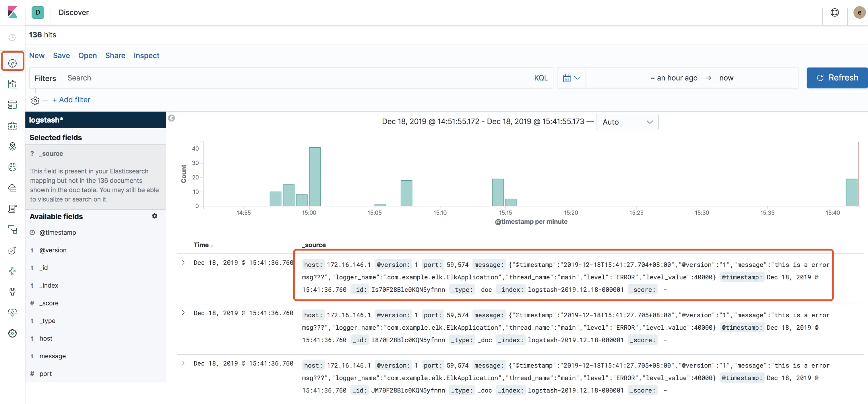868x404 pixels.
Task: Open the Visualize chart icon in sidebar
Action: pyautogui.click(x=12, y=84)
